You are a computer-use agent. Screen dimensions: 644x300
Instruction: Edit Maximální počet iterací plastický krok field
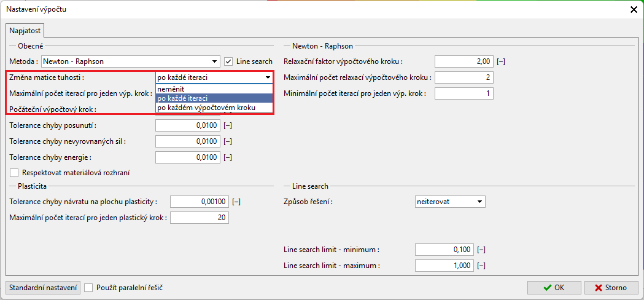click(199, 218)
